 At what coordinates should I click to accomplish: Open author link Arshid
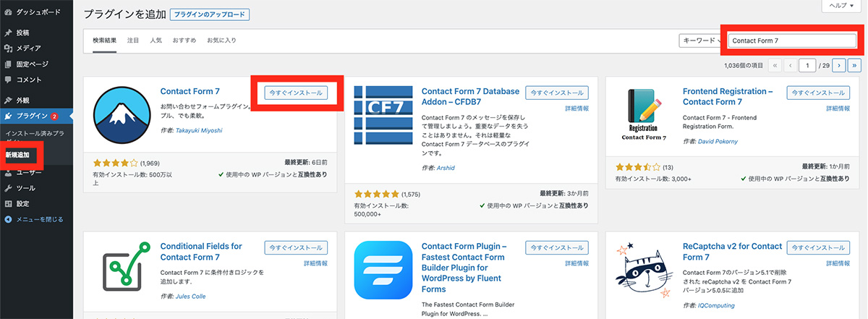tap(446, 168)
